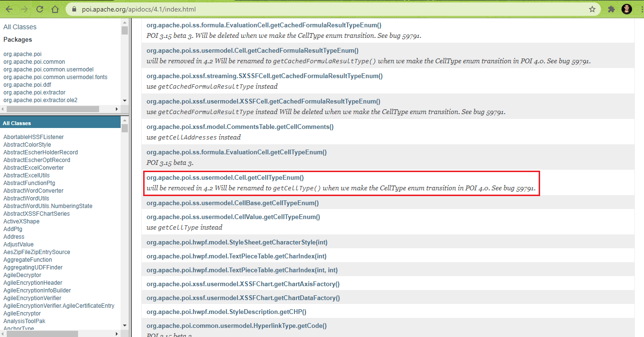644x337 pixels.
Task: Open AbstractEscherHolderRecord class
Action: coord(40,152)
